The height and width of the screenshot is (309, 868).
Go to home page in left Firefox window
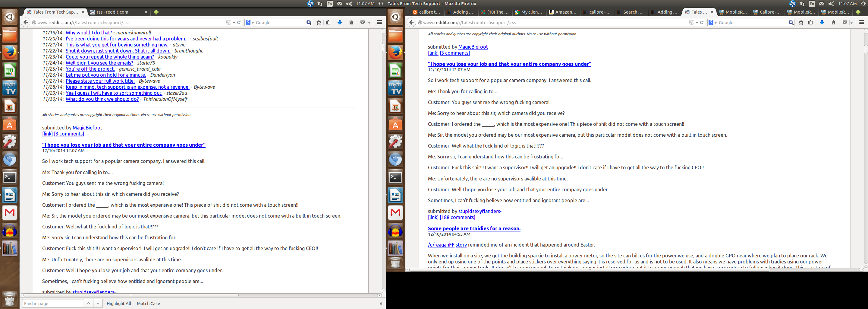point(351,22)
